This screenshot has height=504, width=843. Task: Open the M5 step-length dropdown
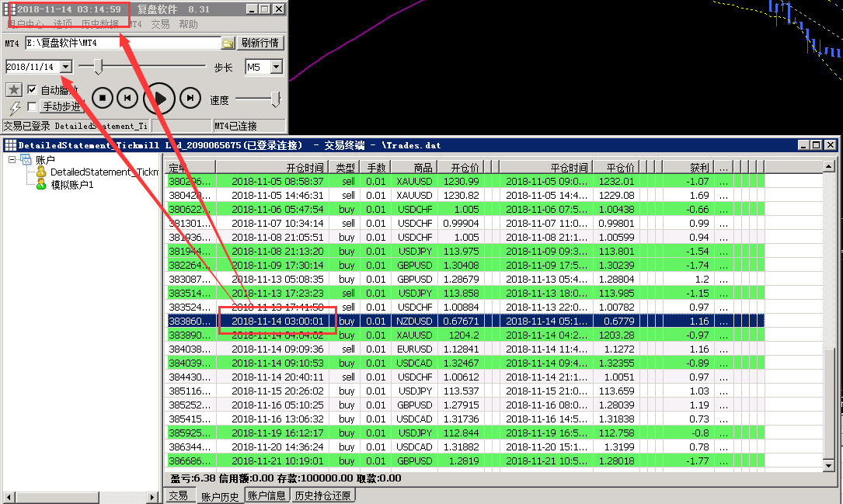[276, 68]
